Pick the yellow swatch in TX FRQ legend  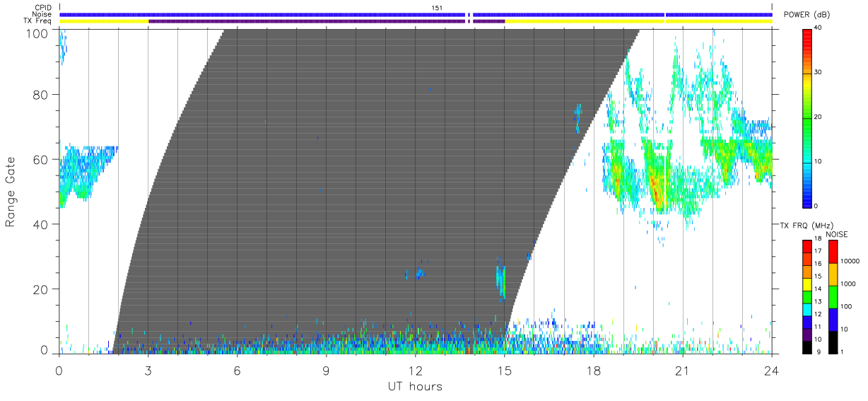(x=807, y=283)
